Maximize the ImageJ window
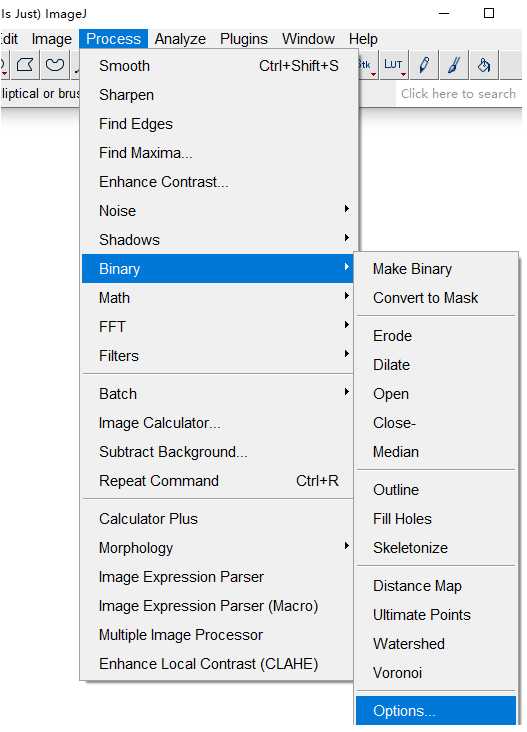 pyautogui.click(x=489, y=13)
